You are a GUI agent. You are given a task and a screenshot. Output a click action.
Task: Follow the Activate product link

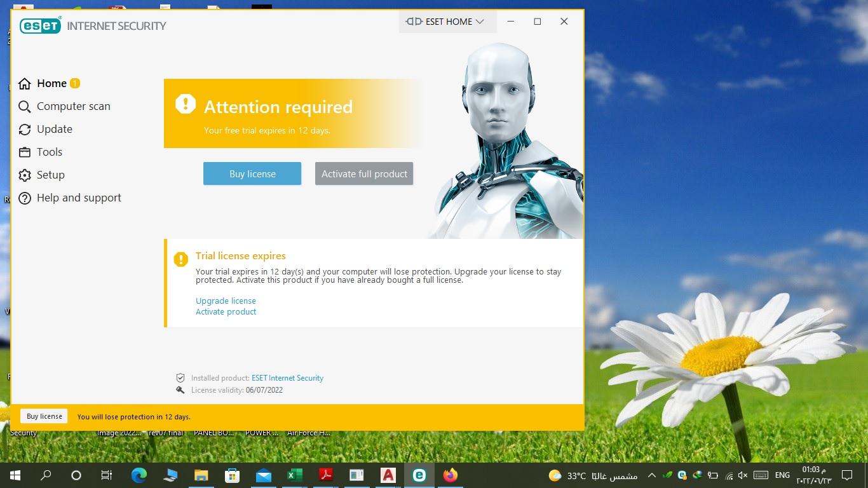226,311
